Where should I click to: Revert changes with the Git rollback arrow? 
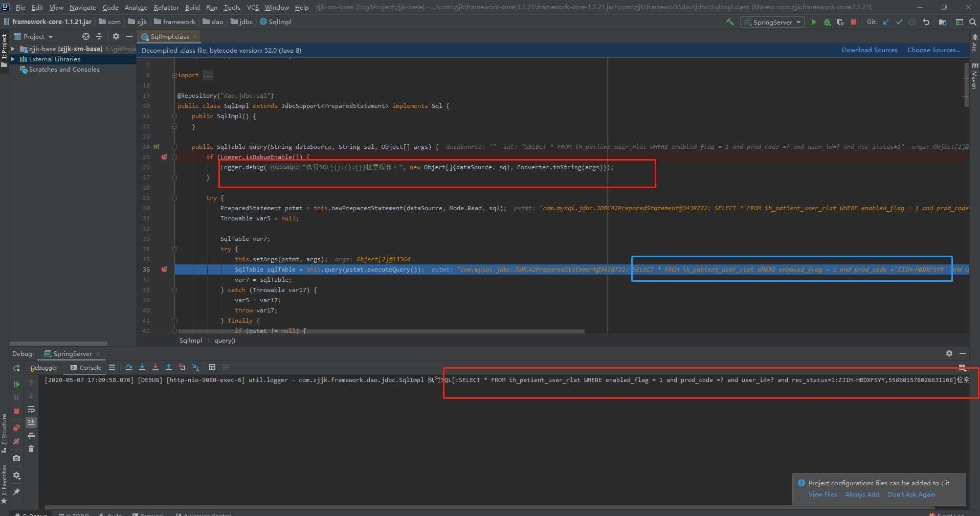[926, 22]
